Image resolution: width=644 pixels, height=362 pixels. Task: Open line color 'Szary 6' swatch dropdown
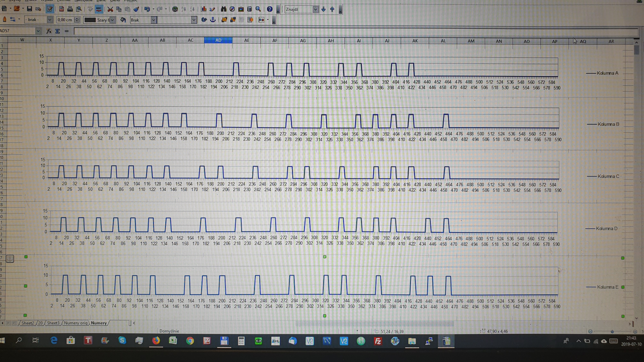[113, 20]
